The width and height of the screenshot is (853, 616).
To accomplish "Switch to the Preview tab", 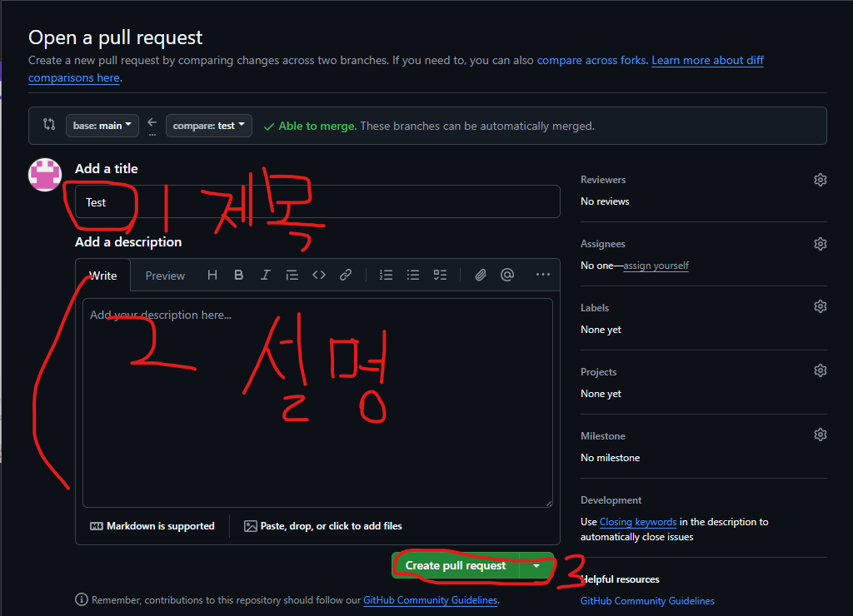I will tap(165, 276).
